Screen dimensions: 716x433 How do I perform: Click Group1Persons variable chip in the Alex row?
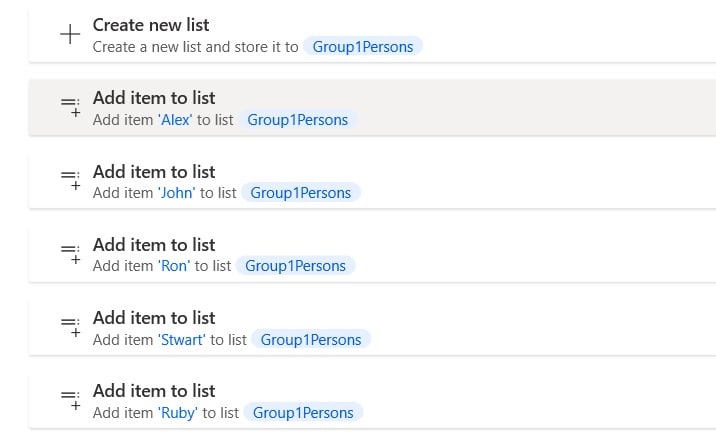click(x=298, y=120)
